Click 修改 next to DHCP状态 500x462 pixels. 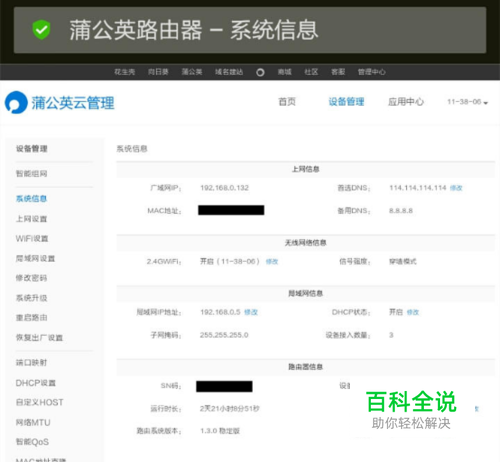413,312
